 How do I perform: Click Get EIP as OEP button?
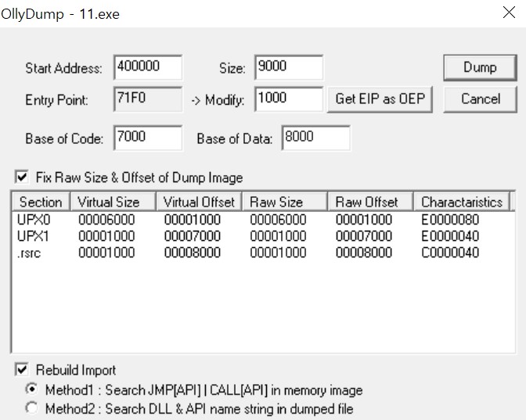coord(380,99)
